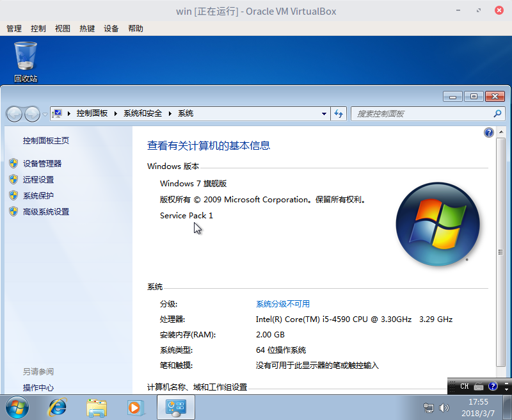Click CH input language indicator
Screen dimensions: 512x420
[x=465, y=386]
